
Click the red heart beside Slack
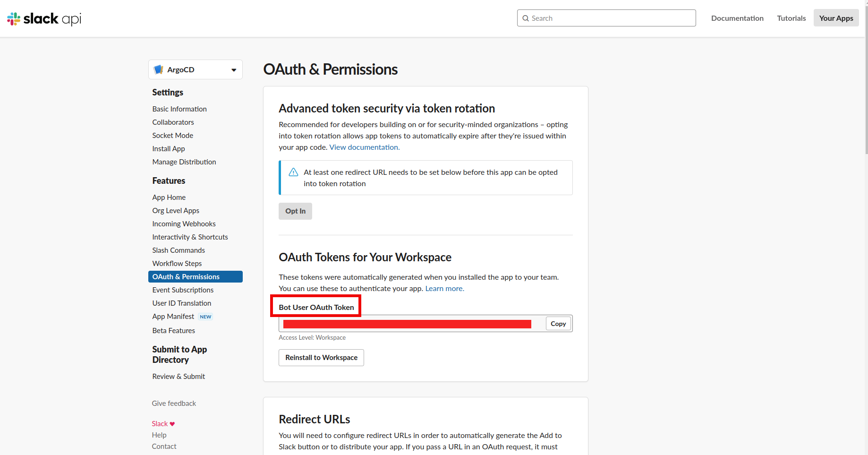(x=172, y=424)
